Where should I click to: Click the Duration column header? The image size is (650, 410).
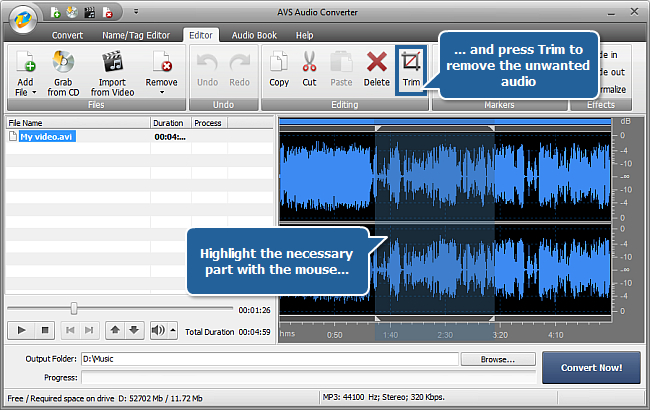point(170,123)
